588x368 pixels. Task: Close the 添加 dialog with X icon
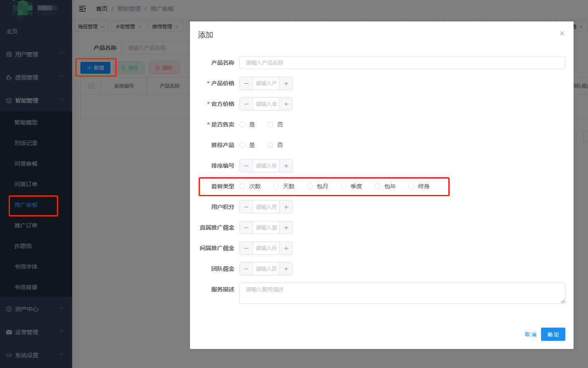coord(562,33)
